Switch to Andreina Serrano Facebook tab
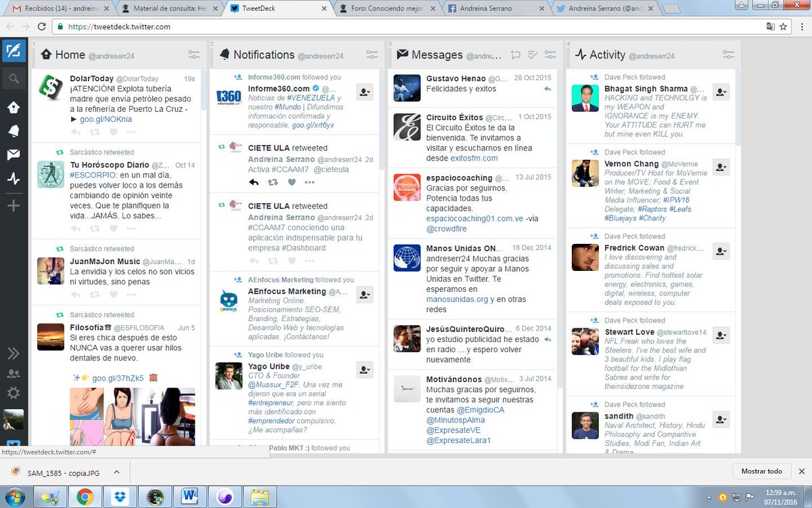The width and height of the screenshot is (812, 508). click(x=494, y=9)
